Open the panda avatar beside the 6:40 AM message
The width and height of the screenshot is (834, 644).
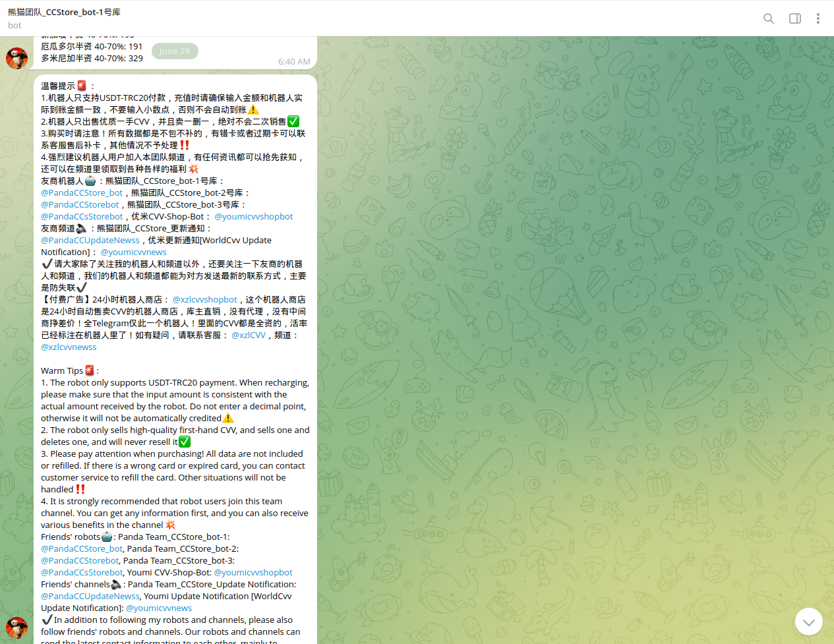pyautogui.click(x=17, y=58)
